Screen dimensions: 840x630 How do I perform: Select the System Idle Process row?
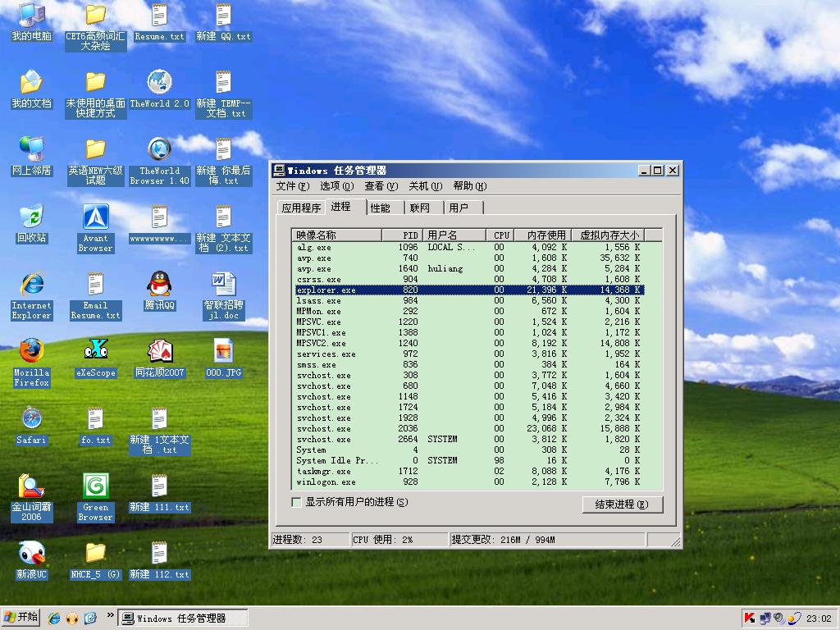pos(469,461)
